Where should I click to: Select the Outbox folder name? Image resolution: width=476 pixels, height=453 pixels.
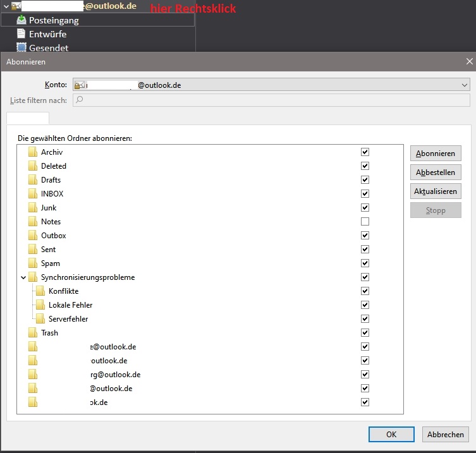54,236
